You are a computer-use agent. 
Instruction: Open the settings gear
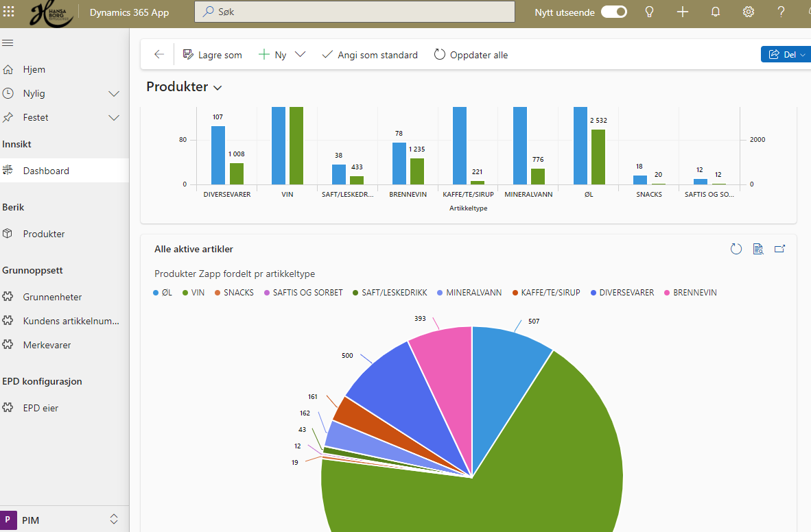[x=749, y=12]
